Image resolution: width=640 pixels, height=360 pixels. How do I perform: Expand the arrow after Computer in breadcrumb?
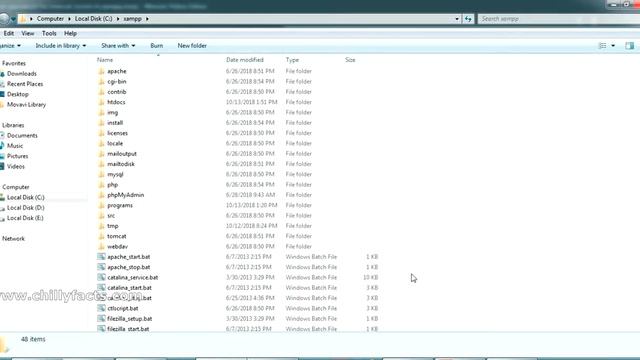click(x=69, y=19)
